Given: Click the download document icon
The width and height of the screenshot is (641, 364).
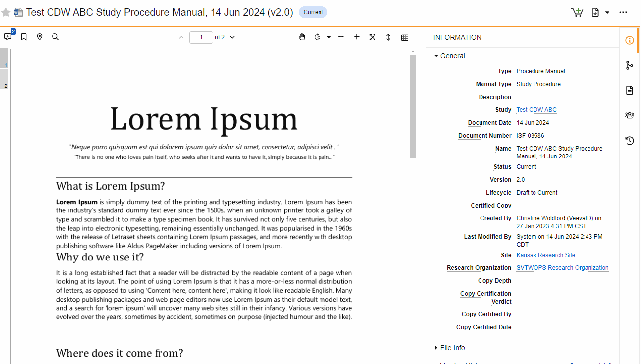Looking at the screenshot, I should pyautogui.click(x=595, y=12).
